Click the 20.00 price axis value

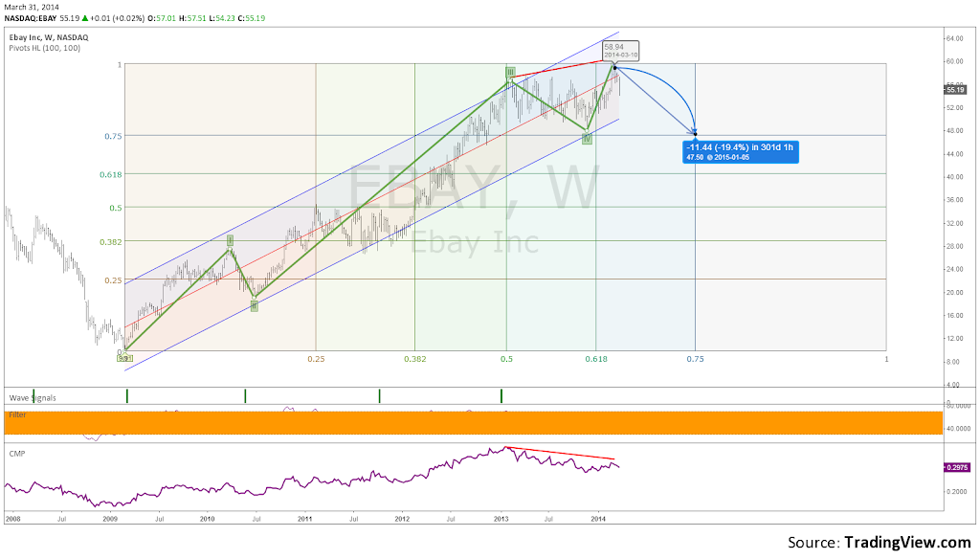coord(954,293)
